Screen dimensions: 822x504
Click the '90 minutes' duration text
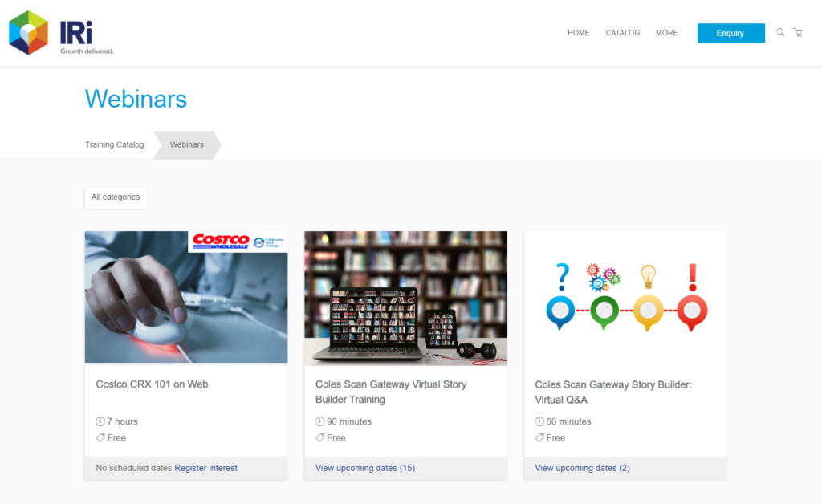(349, 421)
